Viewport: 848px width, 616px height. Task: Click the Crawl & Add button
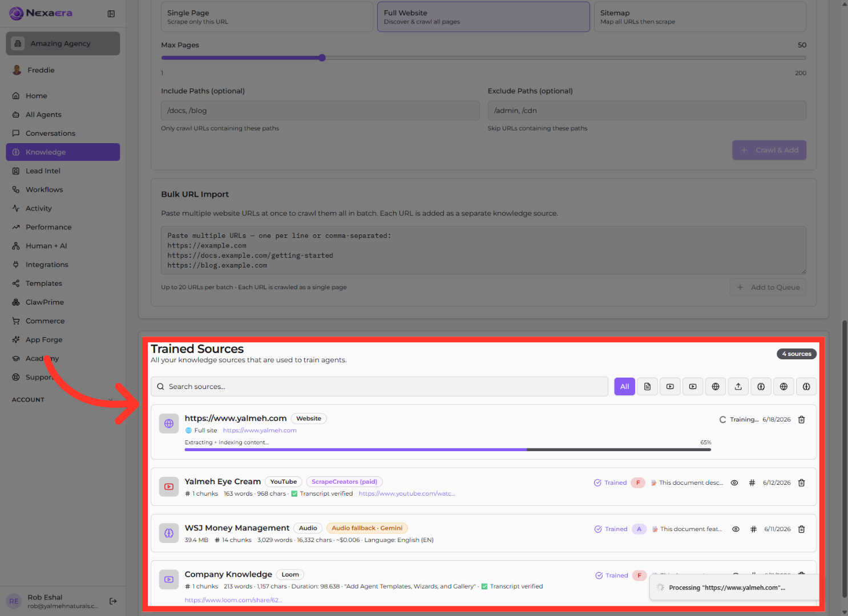tap(769, 150)
